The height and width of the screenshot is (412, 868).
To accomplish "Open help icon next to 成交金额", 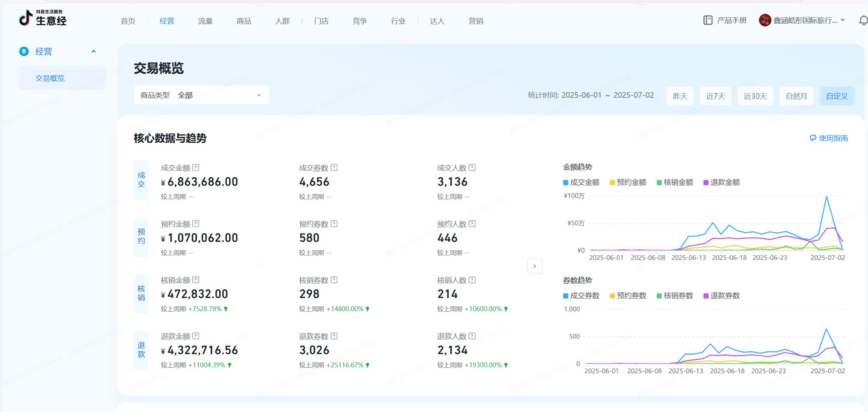I will [x=196, y=167].
